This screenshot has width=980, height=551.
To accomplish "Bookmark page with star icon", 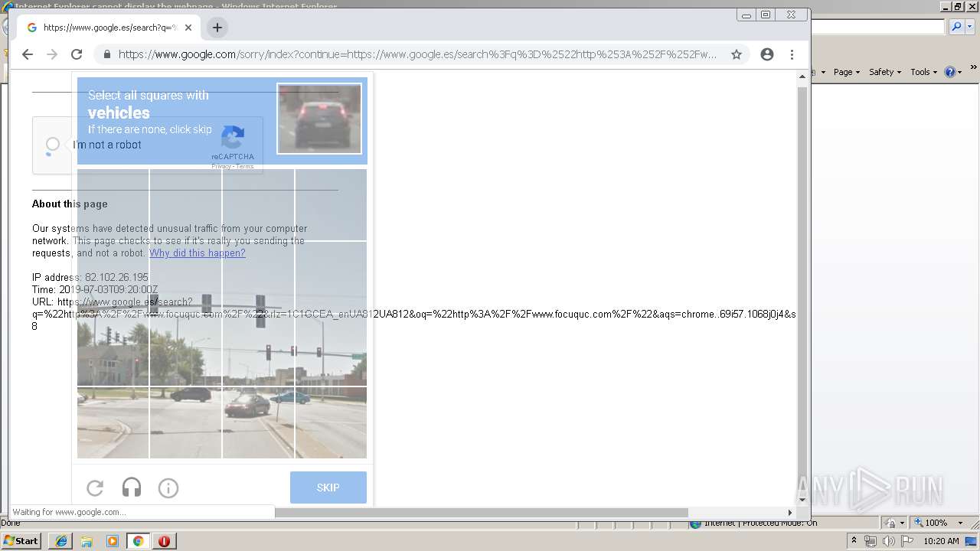I will coord(737,54).
